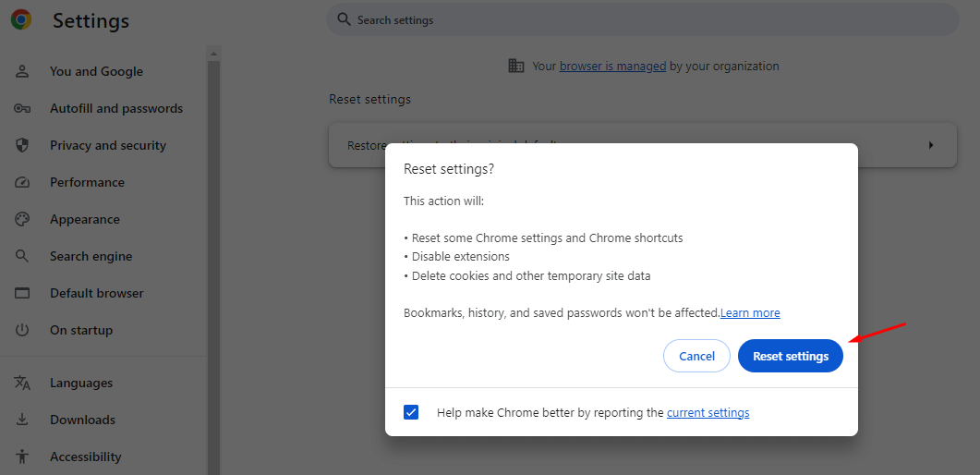Click the Performance gauge icon
This screenshot has width=980, height=475.
click(23, 182)
